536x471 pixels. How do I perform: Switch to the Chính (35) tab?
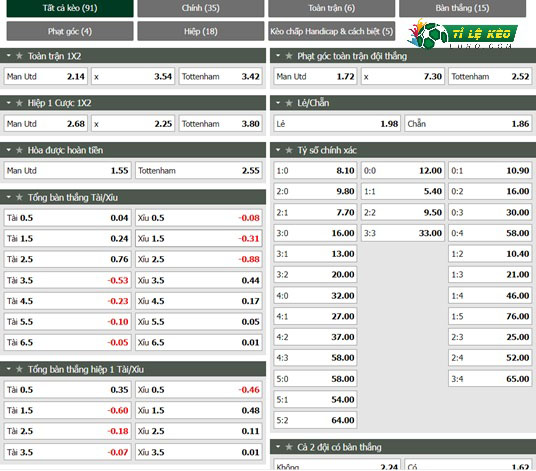[x=201, y=8]
